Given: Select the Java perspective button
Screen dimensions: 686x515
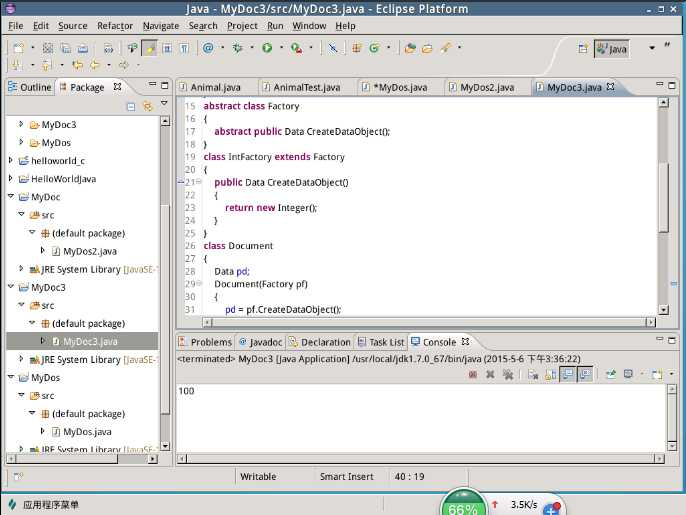Looking at the screenshot, I should click(x=612, y=49).
